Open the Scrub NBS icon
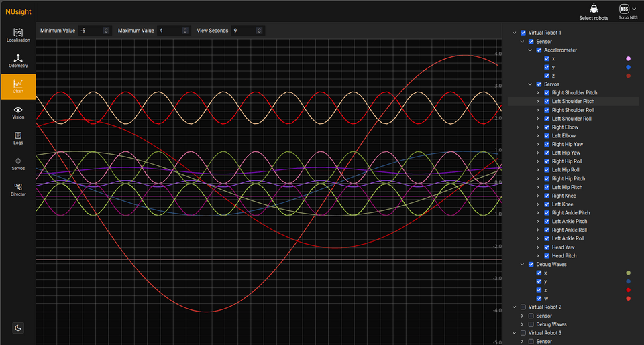 pyautogui.click(x=625, y=9)
